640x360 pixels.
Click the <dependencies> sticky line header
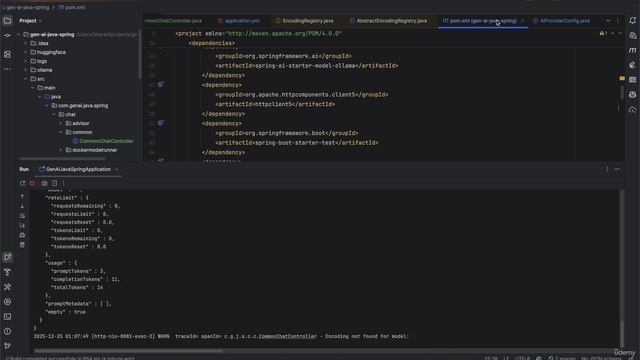point(211,43)
